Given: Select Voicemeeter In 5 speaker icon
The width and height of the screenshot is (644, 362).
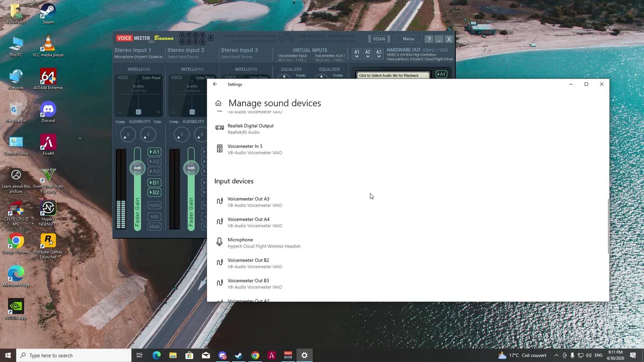Looking at the screenshot, I should (219, 148).
